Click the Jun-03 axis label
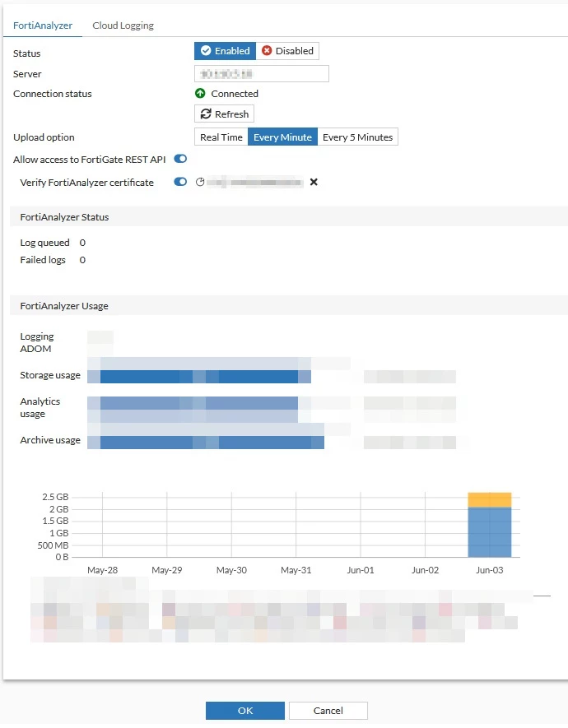The image size is (568, 728). point(490,570)
